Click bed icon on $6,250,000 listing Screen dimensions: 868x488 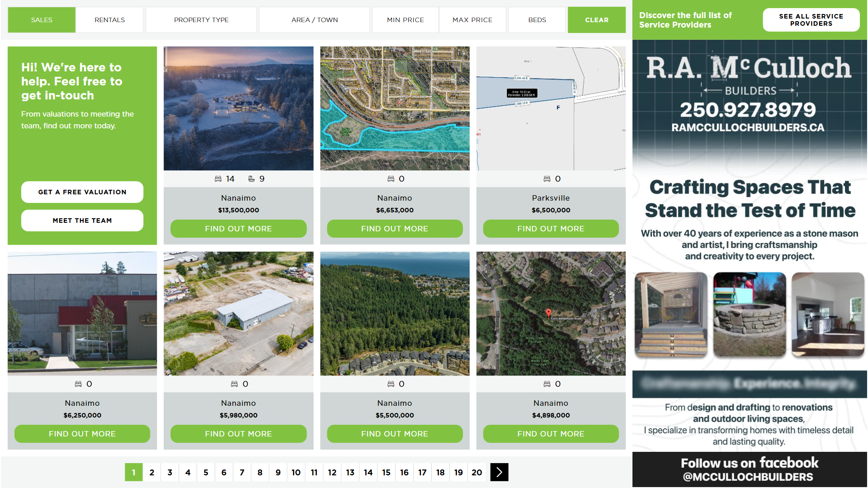(78, 384)
